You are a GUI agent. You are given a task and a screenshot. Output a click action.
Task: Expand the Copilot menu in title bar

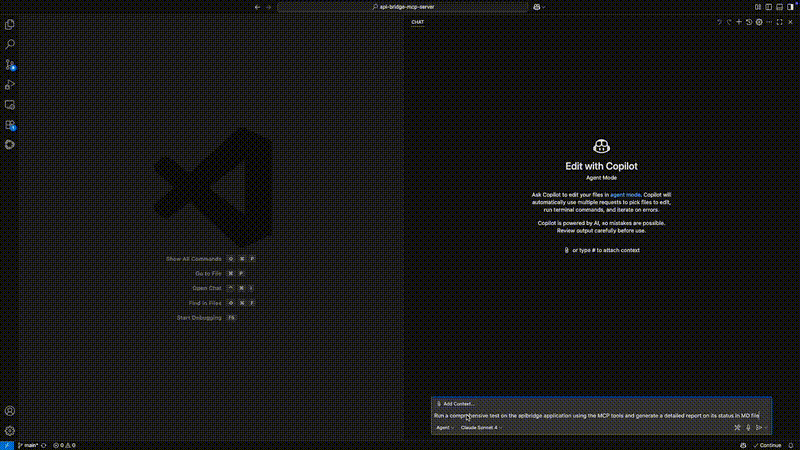tap(540, 6)
